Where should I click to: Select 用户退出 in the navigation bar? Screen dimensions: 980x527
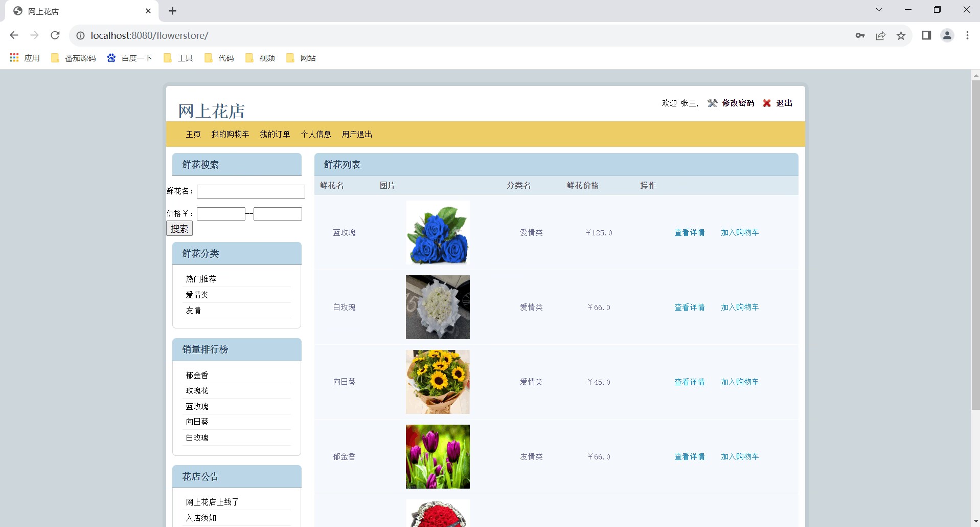pos(357,134)
